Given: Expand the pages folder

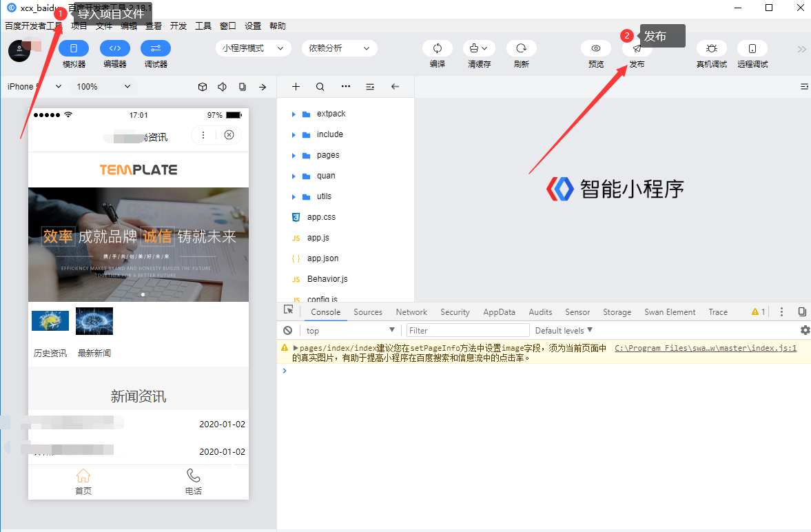Looking at the screenshot, I should (x=294, y=155).
